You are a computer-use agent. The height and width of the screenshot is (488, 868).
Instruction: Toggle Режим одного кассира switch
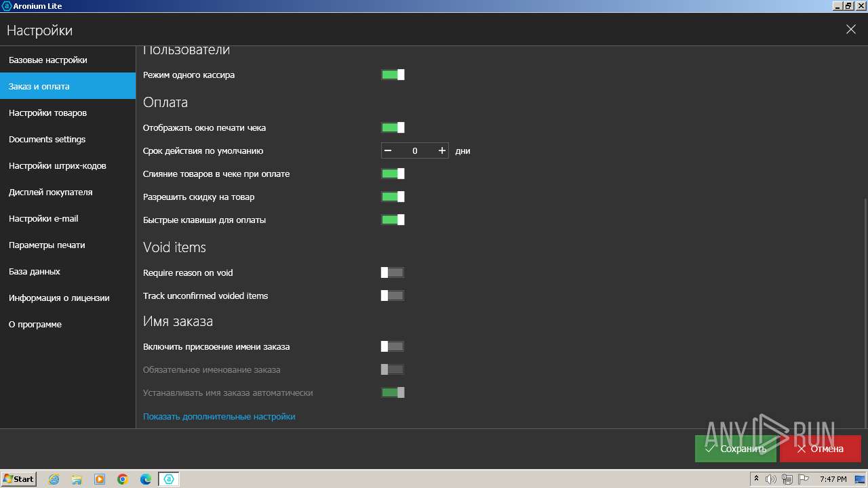[393, 75]
